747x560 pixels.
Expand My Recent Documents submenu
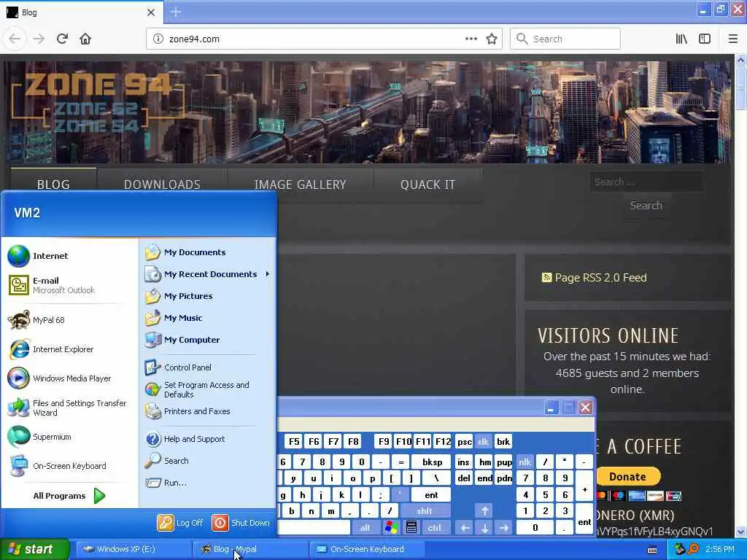click(x=208, y=274)
